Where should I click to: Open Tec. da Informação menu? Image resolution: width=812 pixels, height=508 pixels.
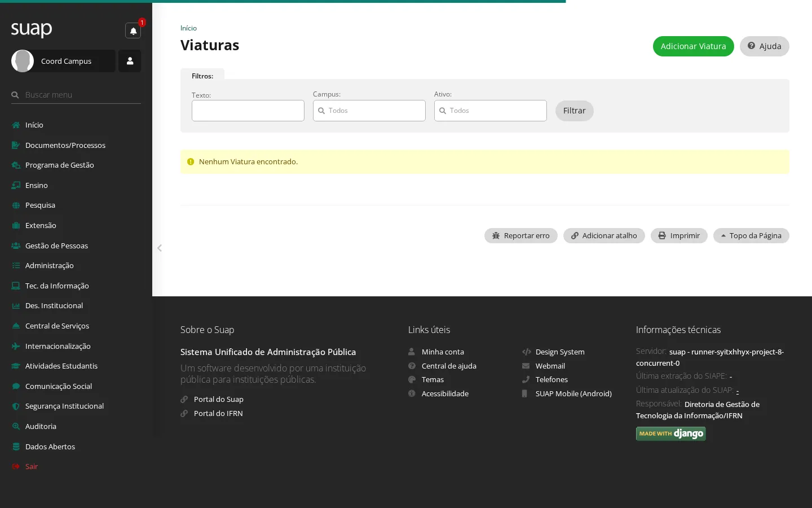[76, 286]
